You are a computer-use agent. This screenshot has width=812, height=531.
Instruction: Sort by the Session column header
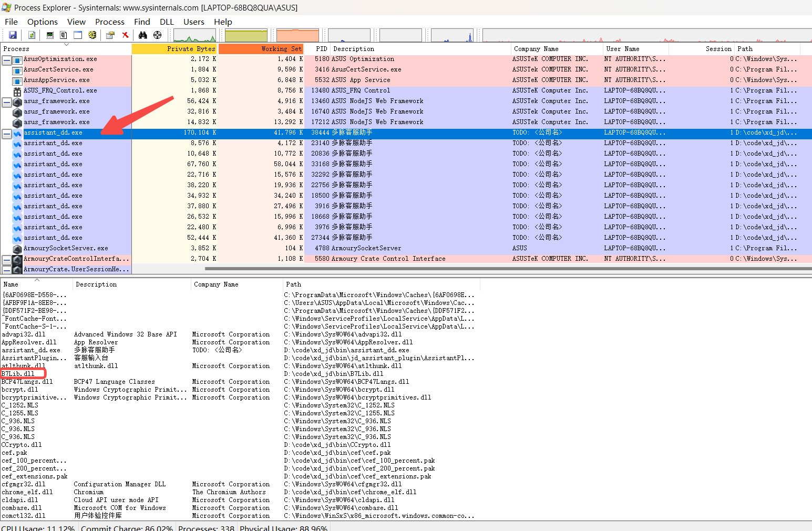[701, 49]
